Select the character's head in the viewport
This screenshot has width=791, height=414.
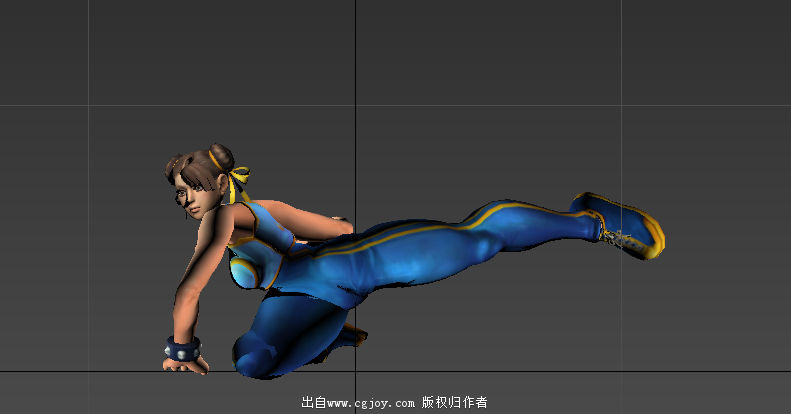coord(199,181)
